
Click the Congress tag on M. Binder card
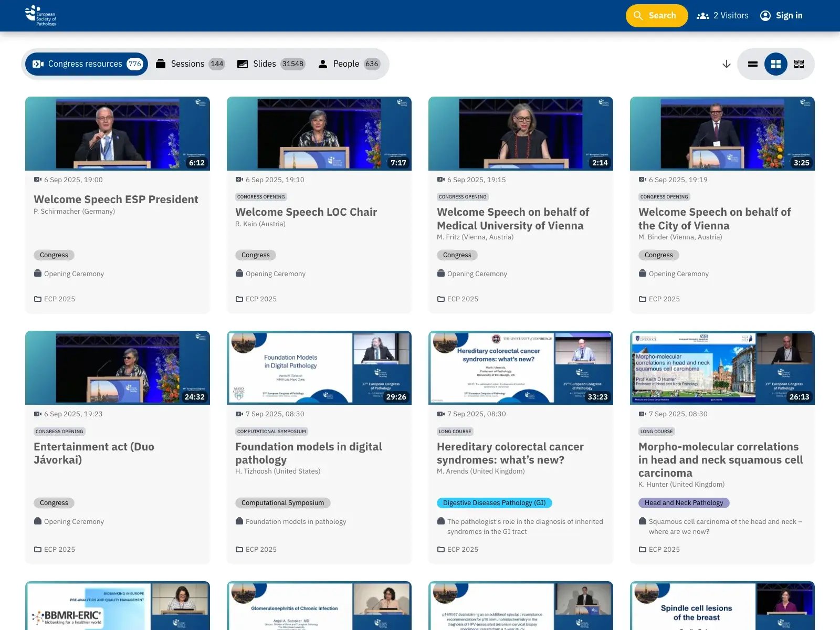tap(659, 255)
